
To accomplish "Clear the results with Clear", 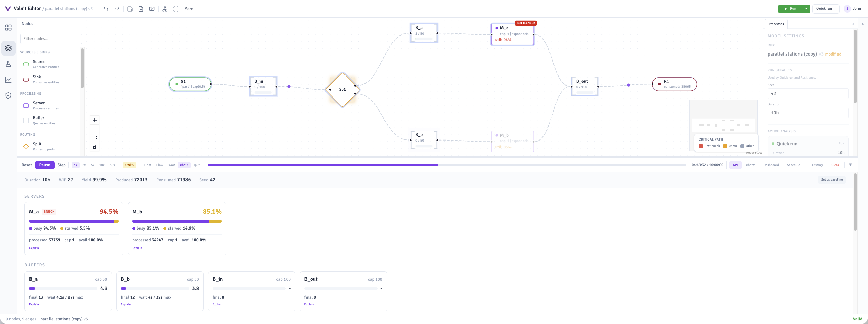I will click(x=835, y=165).
